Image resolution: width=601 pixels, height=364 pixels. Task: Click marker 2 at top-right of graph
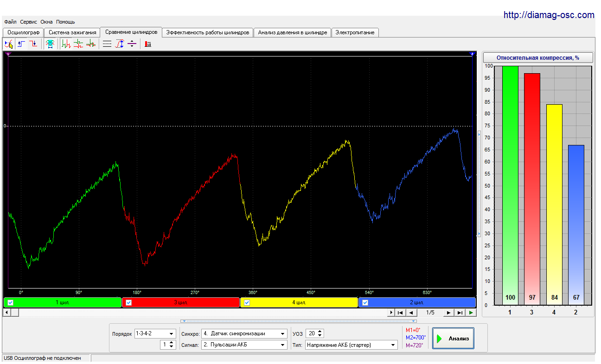pos(472,54)
